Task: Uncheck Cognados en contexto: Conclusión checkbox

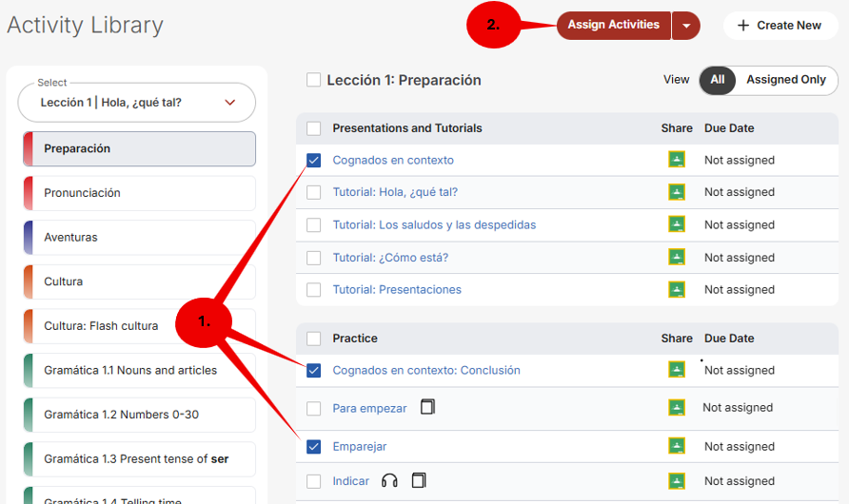Action: point(313,371)
